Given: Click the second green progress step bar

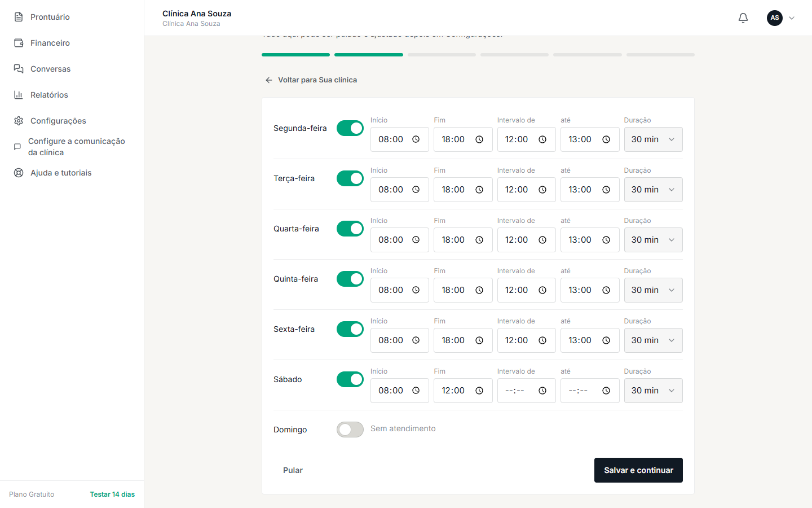Looking at the screenshot, I should (369, 55).
